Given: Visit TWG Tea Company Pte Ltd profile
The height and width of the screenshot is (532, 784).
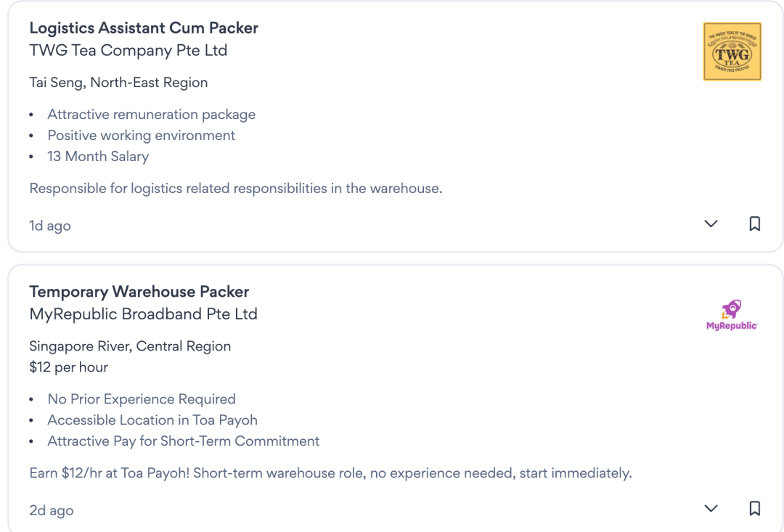Looking at the screenshot, I should [128, 51].
